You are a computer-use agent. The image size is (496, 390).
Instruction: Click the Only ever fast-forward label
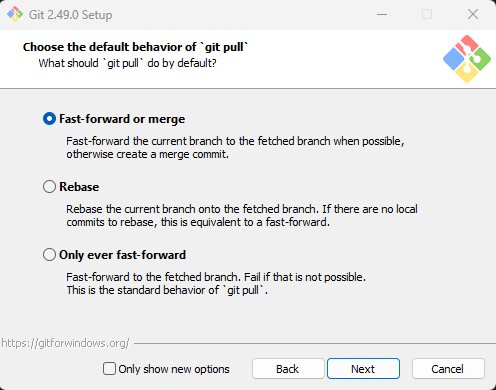pyautogui.click(x=122, y=255)
